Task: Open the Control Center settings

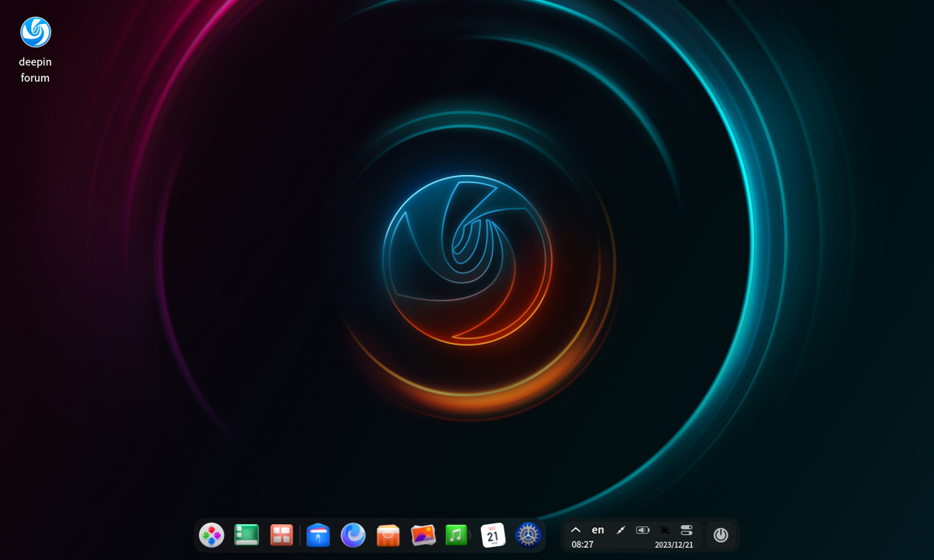Action: tap(527, 535)
